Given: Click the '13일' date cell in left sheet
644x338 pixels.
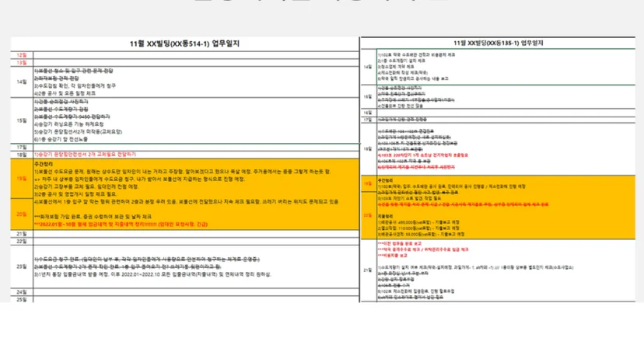Looking at the screenshot, I should [22, 63].
